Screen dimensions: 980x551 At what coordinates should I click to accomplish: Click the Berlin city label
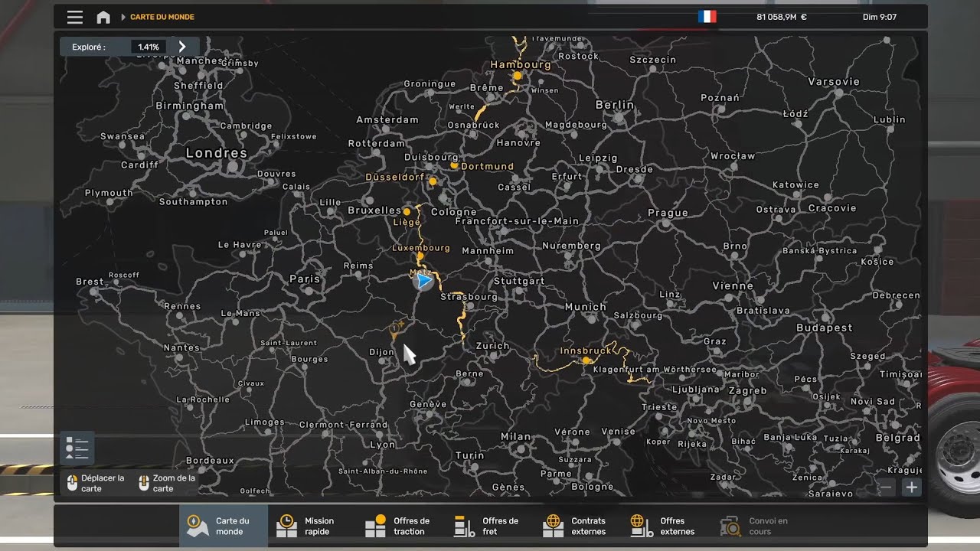[615, 105]
